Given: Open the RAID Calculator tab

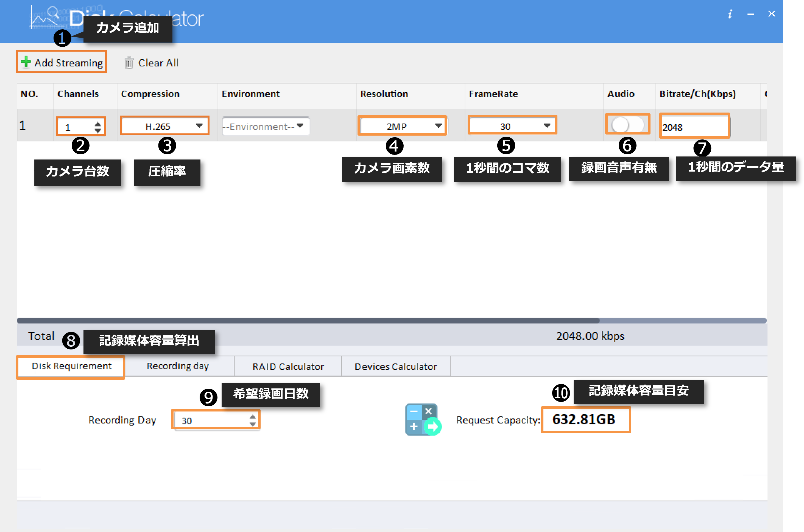Looking at the screenshot, I should point(288,366).
